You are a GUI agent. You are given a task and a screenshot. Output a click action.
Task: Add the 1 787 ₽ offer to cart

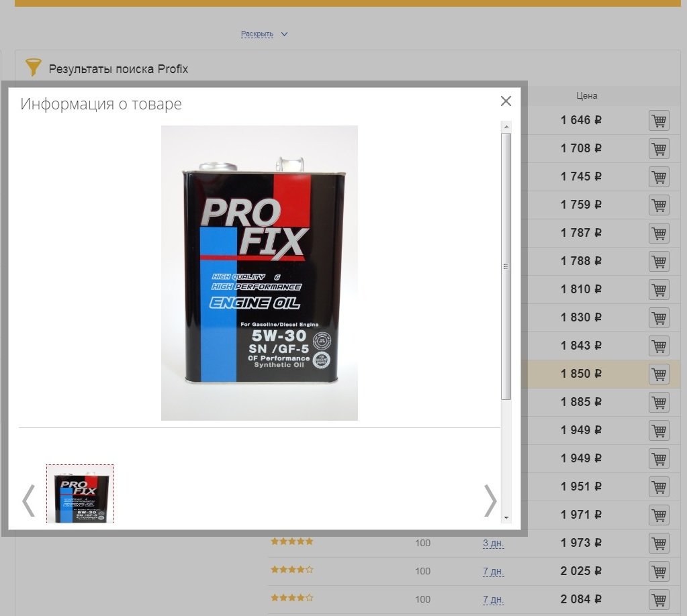[x=659, y=233]
